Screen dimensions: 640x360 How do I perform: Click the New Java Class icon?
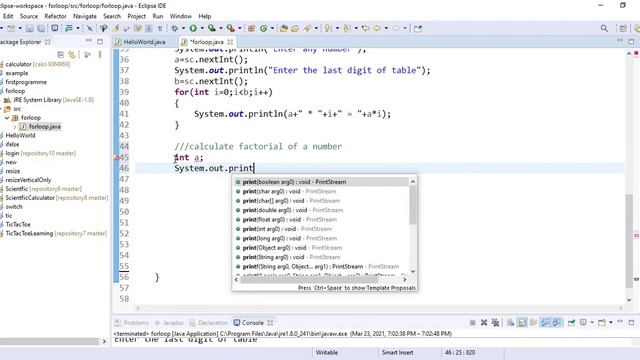[x=264, y=28]
